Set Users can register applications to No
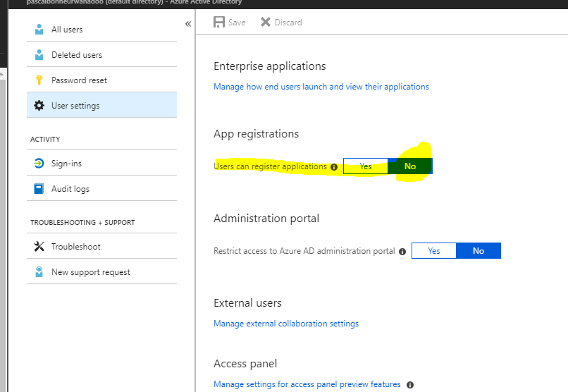This screenshot has width=568, height=392. (x=410, y=166)
